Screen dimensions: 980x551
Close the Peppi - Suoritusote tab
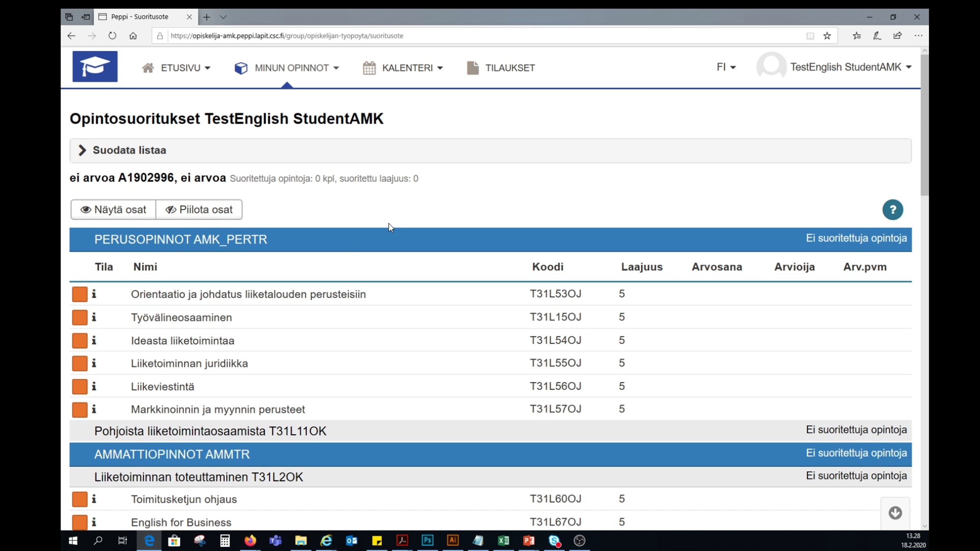[189, 17]
